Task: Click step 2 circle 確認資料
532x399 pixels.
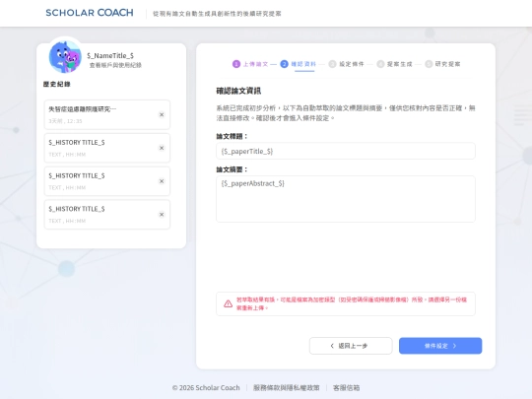Action: (x=284, y=64)
